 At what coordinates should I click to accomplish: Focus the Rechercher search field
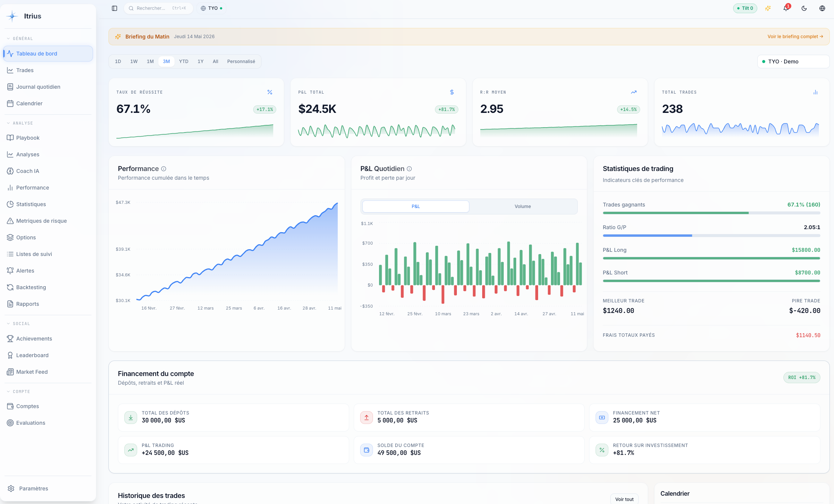(x=158, y=8)
